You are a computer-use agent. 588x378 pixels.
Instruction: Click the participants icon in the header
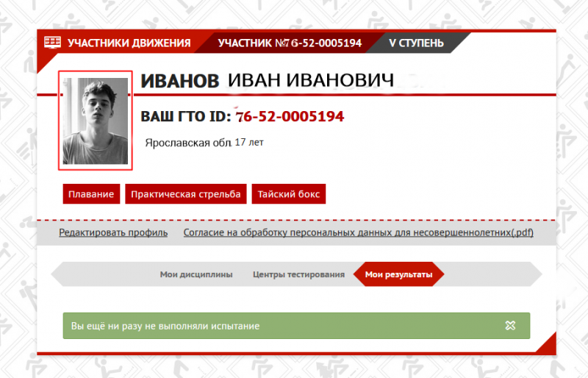52,43
